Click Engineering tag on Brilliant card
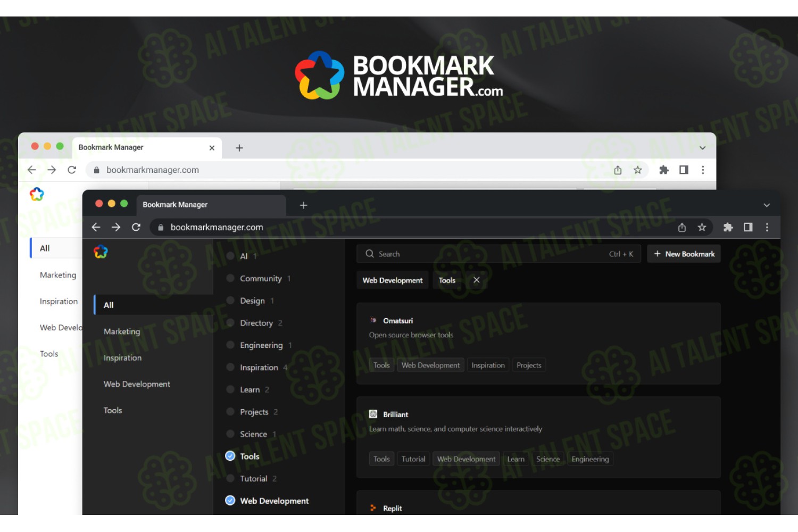This screenshot has width=798, height=532. (590, 459)
